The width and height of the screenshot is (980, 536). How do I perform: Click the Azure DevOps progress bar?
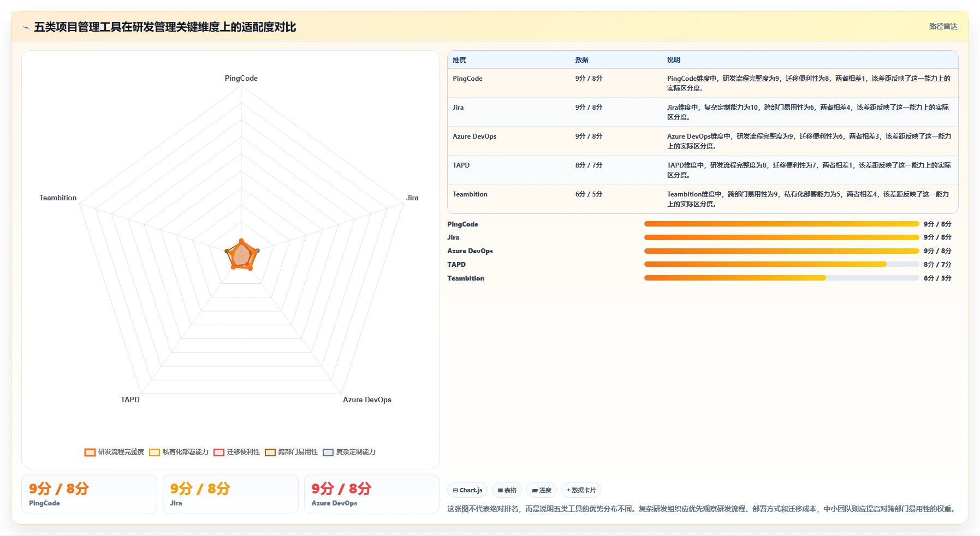(781, 251)
